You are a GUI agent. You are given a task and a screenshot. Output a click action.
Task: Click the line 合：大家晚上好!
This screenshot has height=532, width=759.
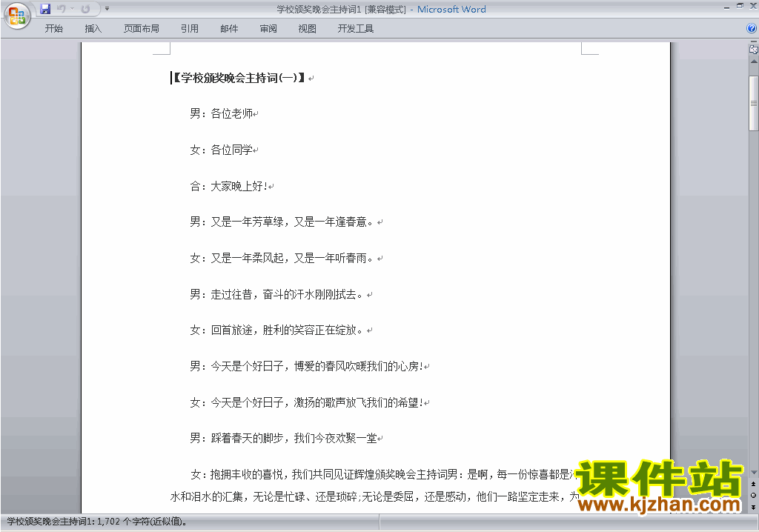tap(228, 186)
